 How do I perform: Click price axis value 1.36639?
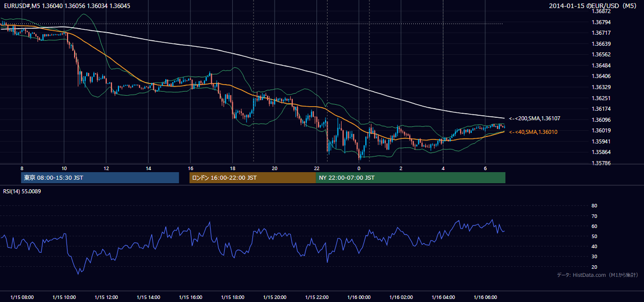(x=602, y=44)
